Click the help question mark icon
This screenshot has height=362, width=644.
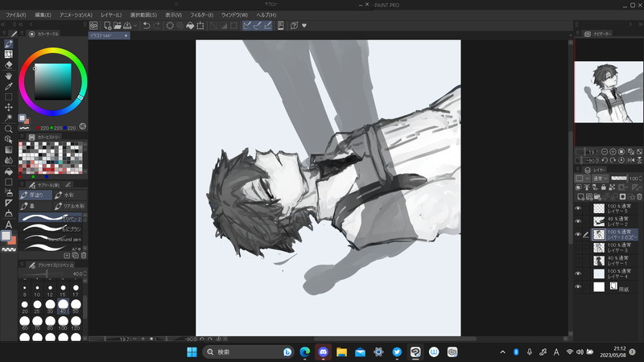click(x=294, y=26)
